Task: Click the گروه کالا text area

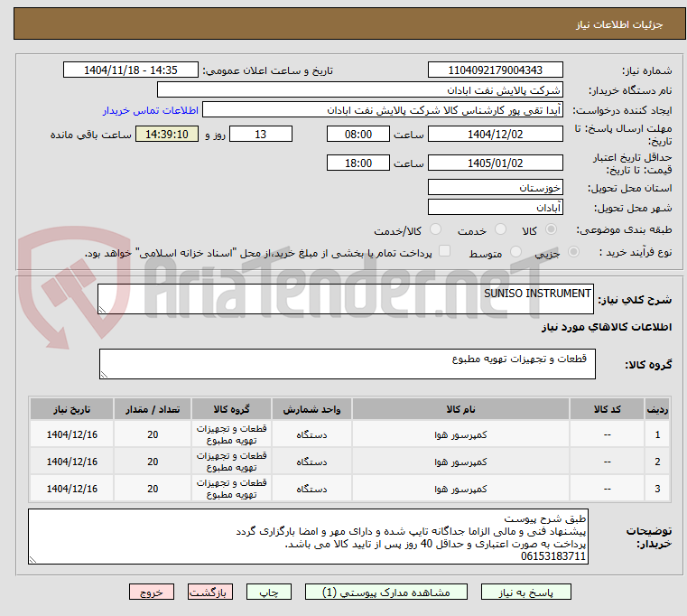Action: [347, 364]
